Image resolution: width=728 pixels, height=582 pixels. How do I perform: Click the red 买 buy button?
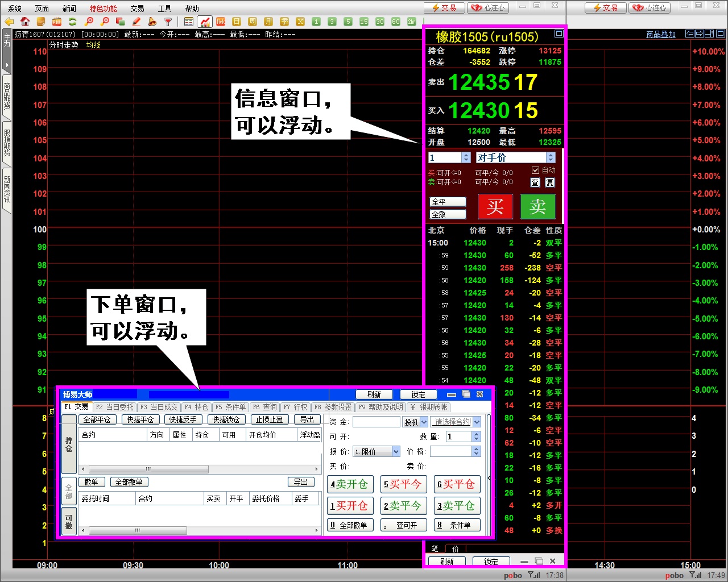click(495, 206)
